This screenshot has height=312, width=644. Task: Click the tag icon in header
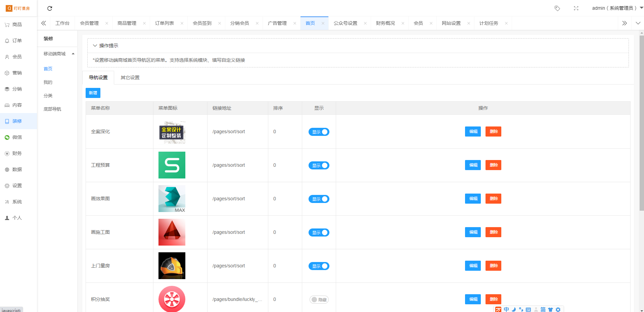(x=557, y=8)
